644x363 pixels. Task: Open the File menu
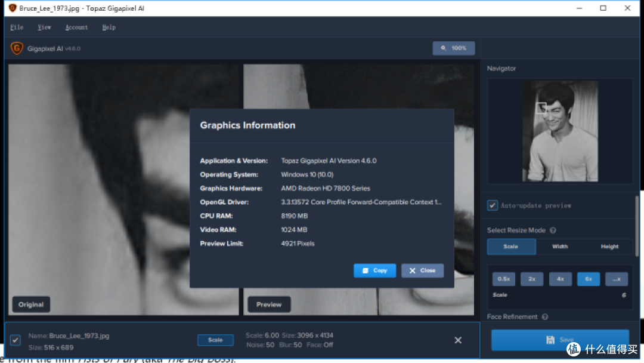pos(17,27)
